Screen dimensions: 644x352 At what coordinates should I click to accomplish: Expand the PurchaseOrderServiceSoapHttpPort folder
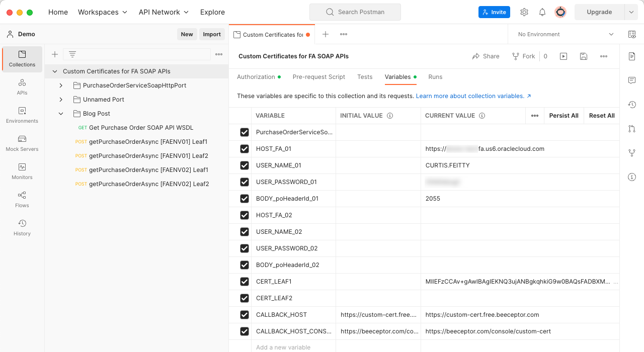coord(60,85)
